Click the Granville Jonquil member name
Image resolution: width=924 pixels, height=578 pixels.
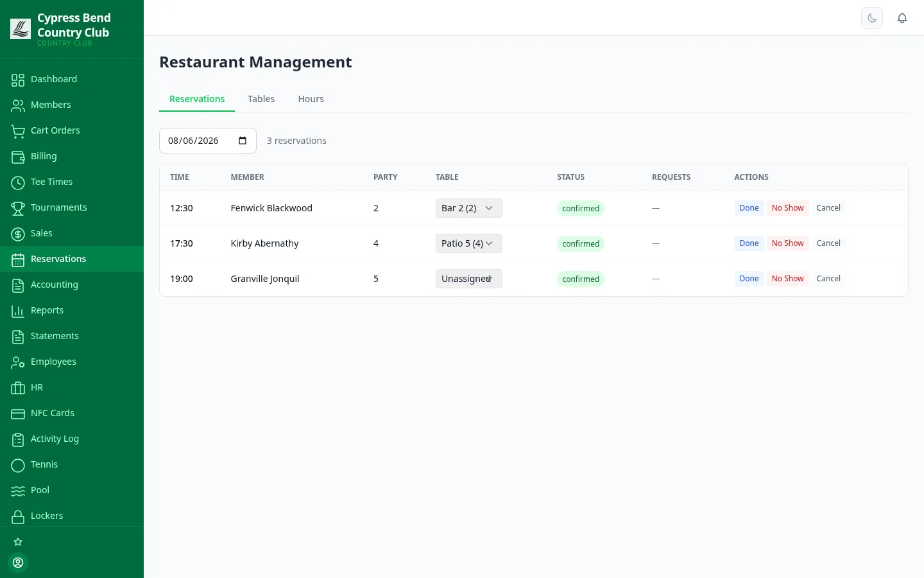[265, 279]
